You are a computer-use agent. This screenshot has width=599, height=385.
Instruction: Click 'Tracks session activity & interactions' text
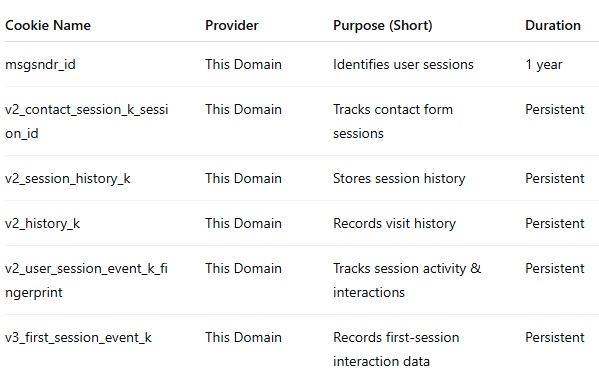tap(407, 280)
